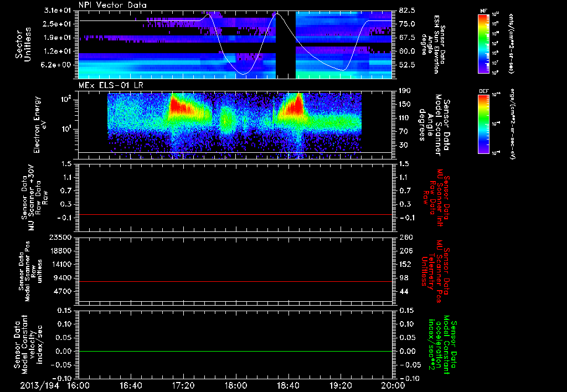Click the Sector Unitless axis title
Screen dimensions: 567x392
23,44
